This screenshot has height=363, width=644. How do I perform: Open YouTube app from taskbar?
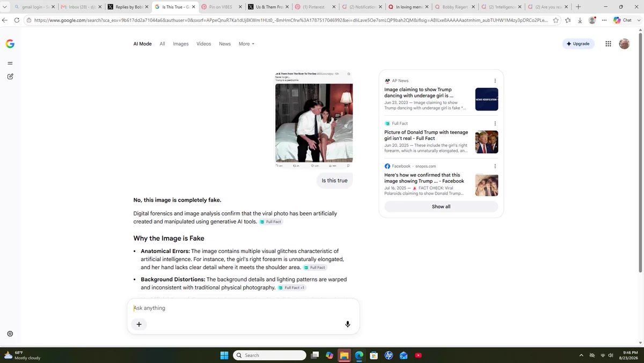pyautogui.click(x=419, y=355)
